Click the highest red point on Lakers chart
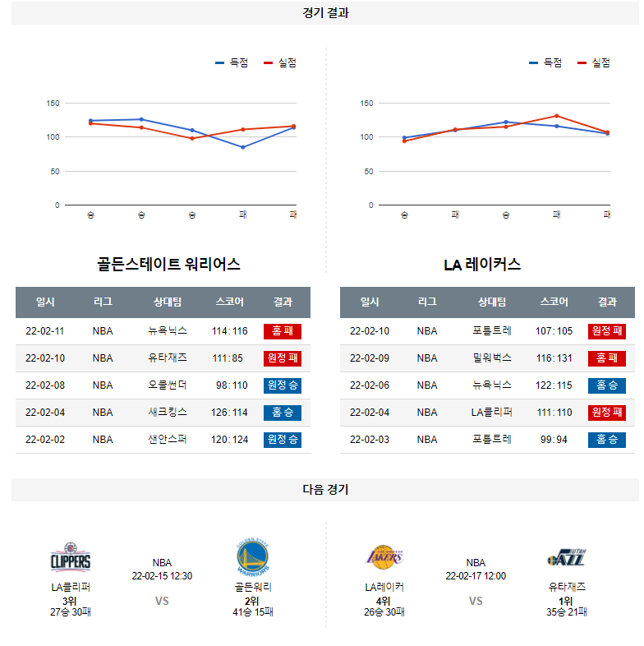Image resolution: width=644 pixels, height=646 pixels. tap(557, 116)
